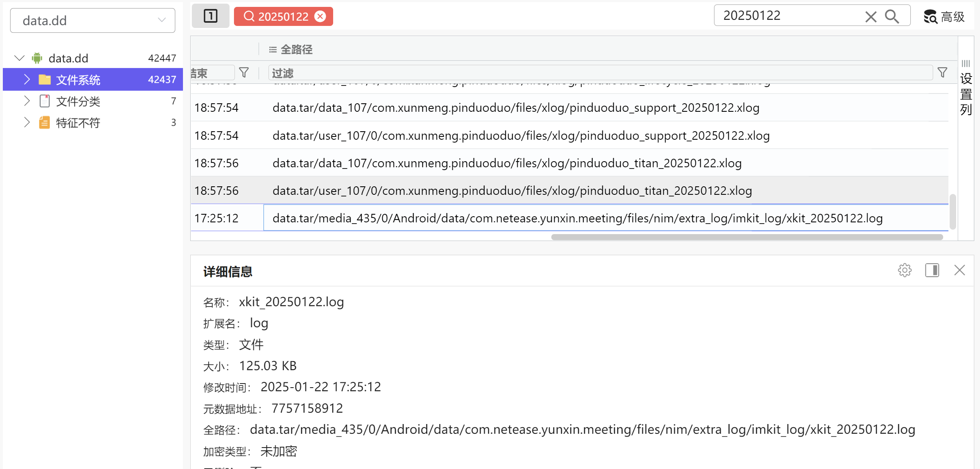Click the panel layout icon labeled 1
The image size is (980, 469).
coord(210,16)
